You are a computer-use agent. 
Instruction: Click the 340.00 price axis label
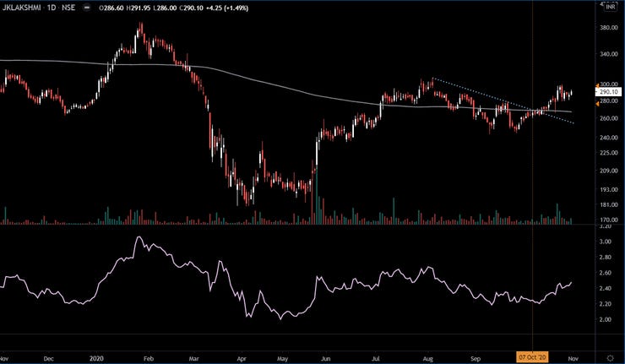click(610, 54)
